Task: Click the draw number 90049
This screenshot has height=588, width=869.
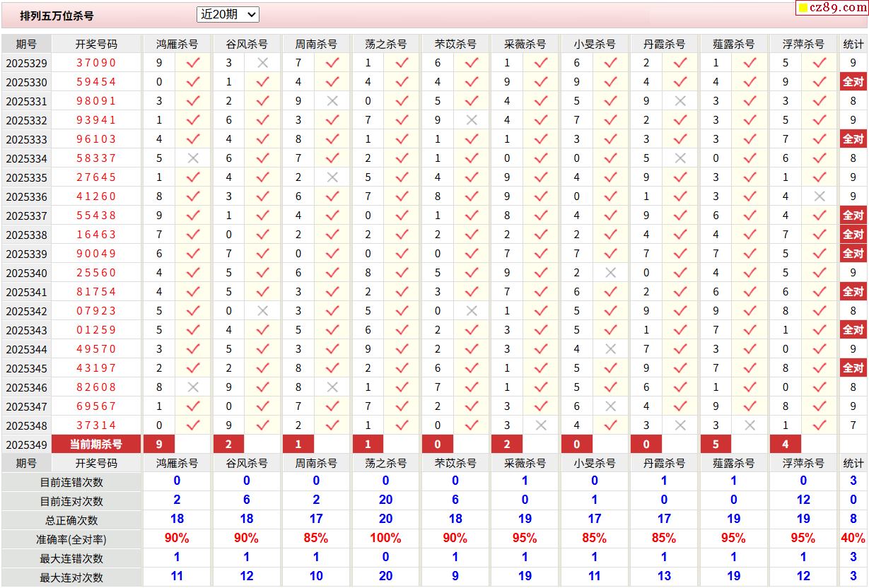Action: pos(96,254)
